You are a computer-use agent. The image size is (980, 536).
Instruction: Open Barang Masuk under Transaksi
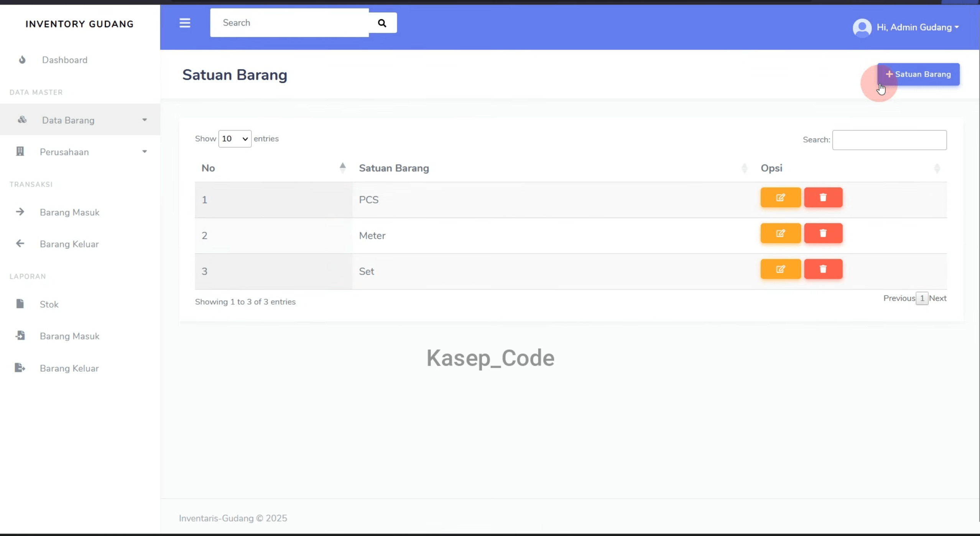click(69, 212)
